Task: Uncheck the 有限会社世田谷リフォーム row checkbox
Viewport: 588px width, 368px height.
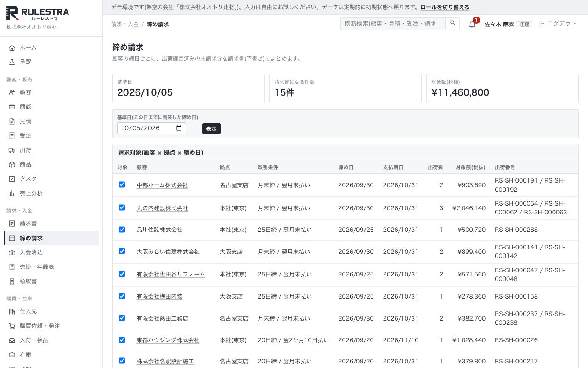Action: (x=122, y=274)
